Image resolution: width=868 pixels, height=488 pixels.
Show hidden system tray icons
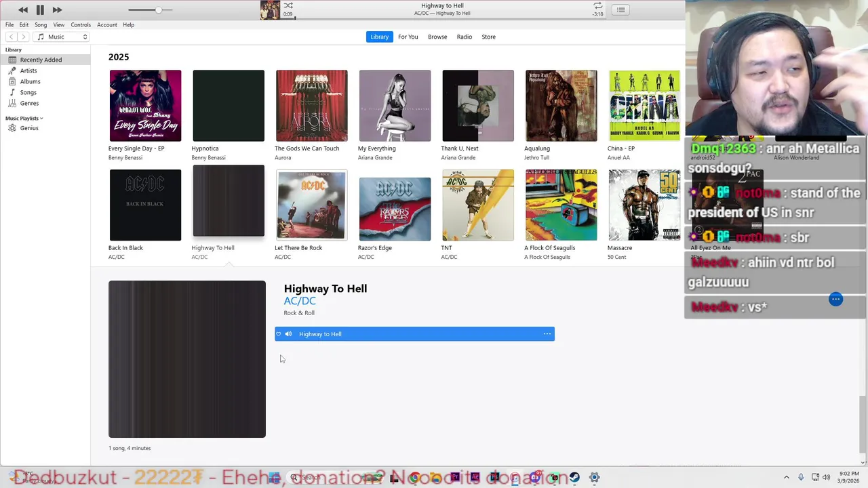[787, 478]
